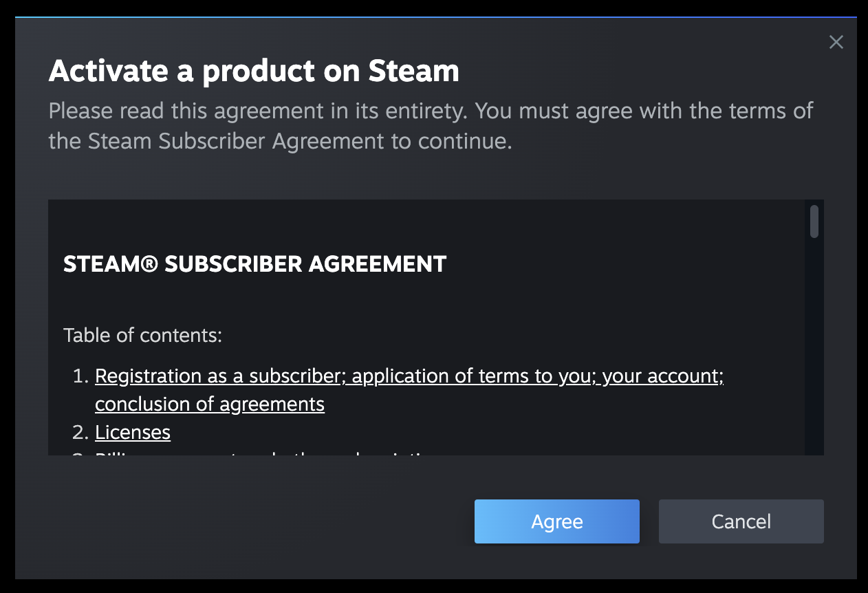Click the Please read this agreement instruction text

tap(261, 111)
